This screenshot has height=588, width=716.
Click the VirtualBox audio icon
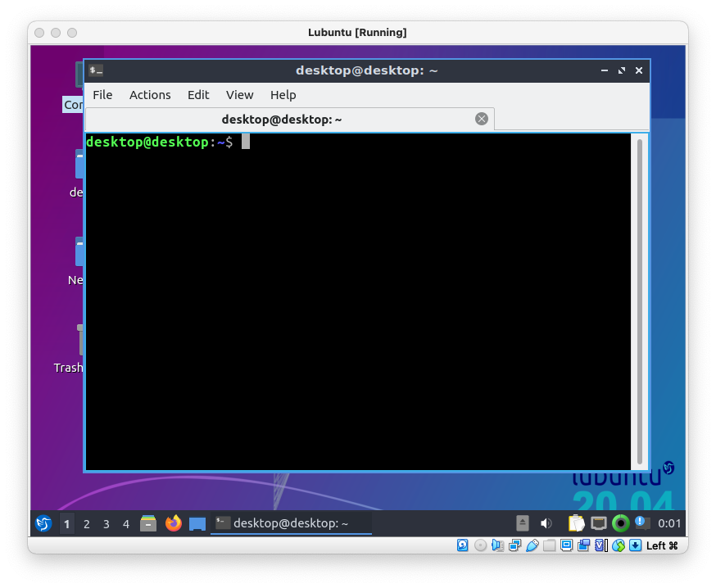[497, 545]
